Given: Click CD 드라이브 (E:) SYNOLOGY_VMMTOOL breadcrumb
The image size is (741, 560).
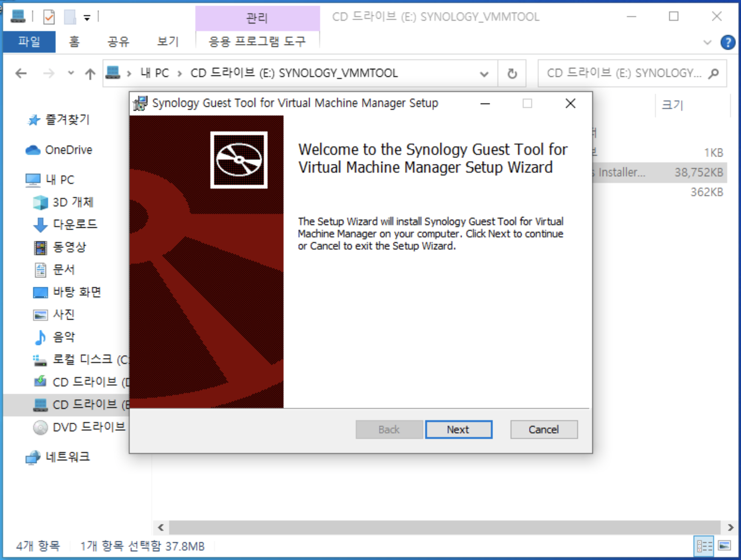Looking at the screenshot, I should tap(294, 73).
